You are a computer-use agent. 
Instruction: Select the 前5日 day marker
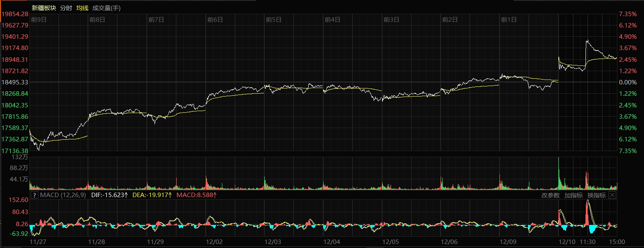274,19
